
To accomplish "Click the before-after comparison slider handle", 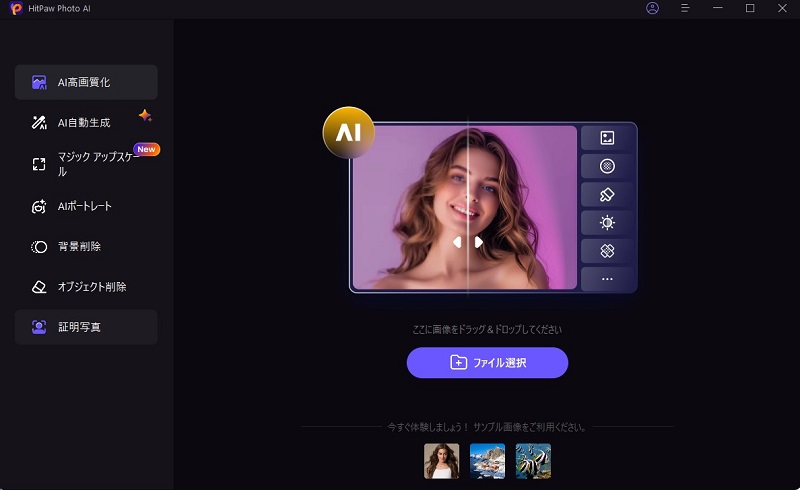I will [x=467, y=242].
